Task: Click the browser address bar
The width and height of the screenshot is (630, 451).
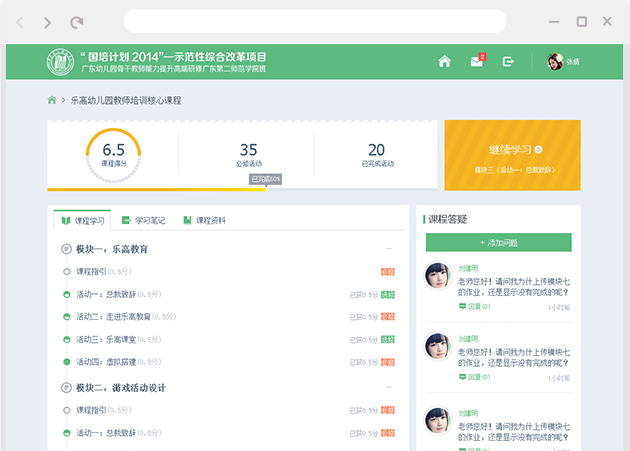Action: tap(315, 22)
